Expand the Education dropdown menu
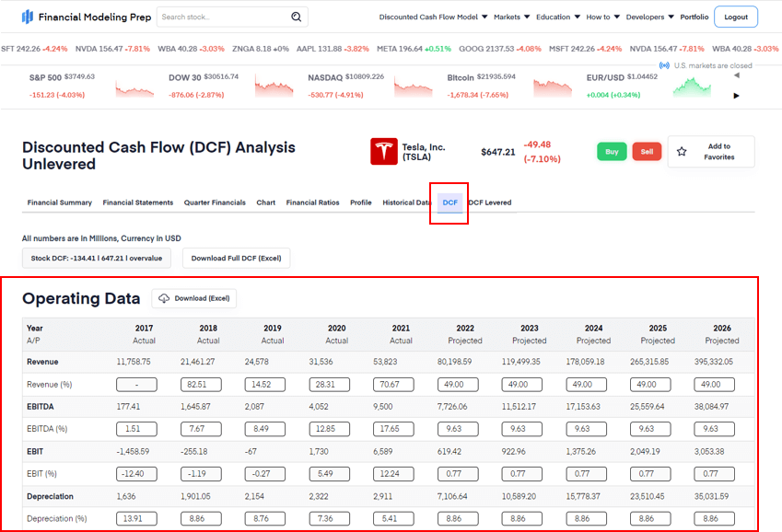 click(558, 17)
